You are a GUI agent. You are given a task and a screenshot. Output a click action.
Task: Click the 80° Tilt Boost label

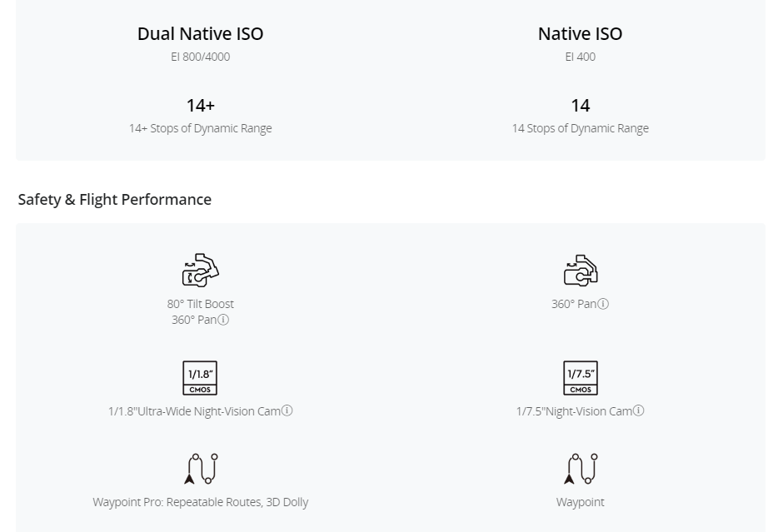click(200, 304)
